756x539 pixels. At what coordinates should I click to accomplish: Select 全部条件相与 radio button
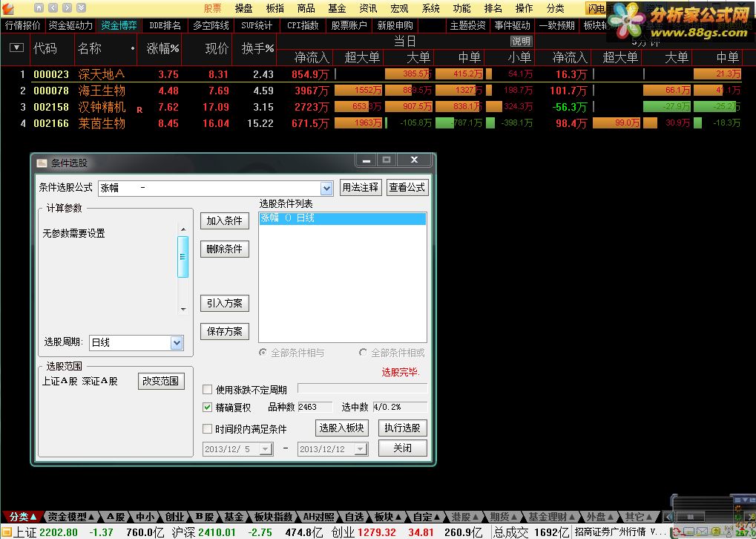[263, 352]
